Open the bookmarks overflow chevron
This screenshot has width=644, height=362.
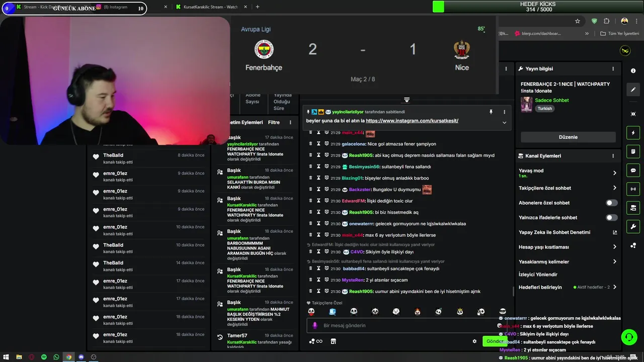(x=587, y=34)
